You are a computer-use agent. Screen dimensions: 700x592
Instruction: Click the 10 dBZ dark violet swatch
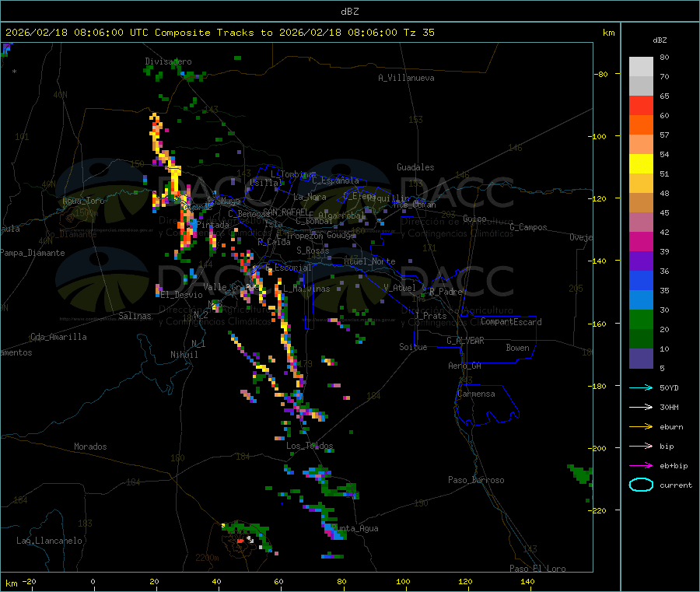(x=641, y=359)
